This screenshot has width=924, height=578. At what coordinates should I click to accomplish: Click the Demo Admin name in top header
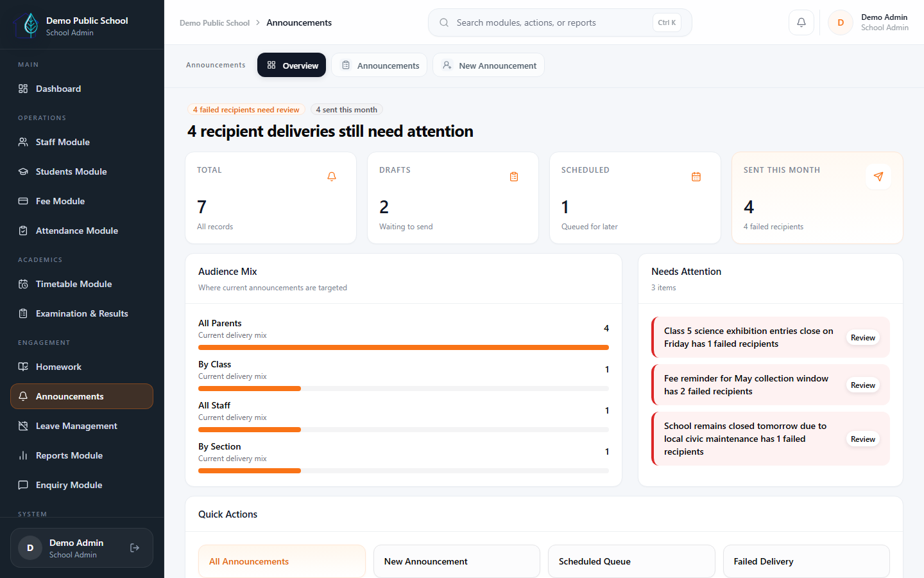coord(884,17)
